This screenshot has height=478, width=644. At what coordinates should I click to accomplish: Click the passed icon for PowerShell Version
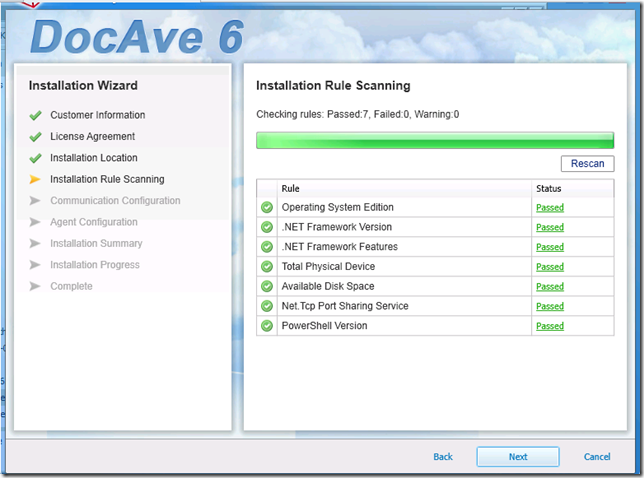coord(267,326)
